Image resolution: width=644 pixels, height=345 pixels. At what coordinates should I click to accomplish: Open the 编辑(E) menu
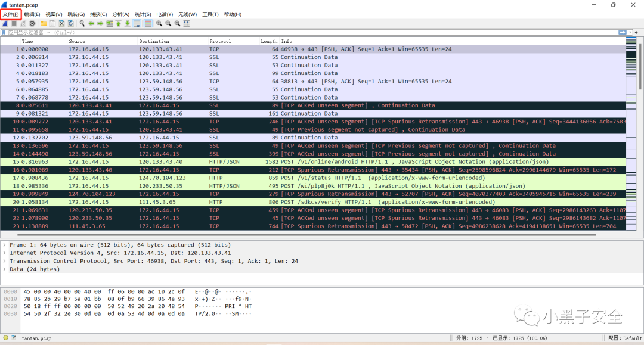pos(32,14)
